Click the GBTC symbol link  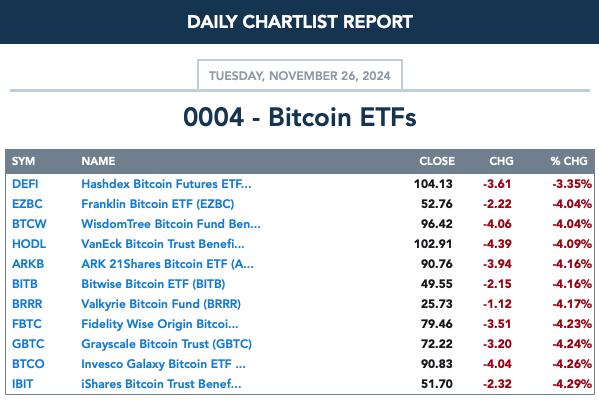28,344
